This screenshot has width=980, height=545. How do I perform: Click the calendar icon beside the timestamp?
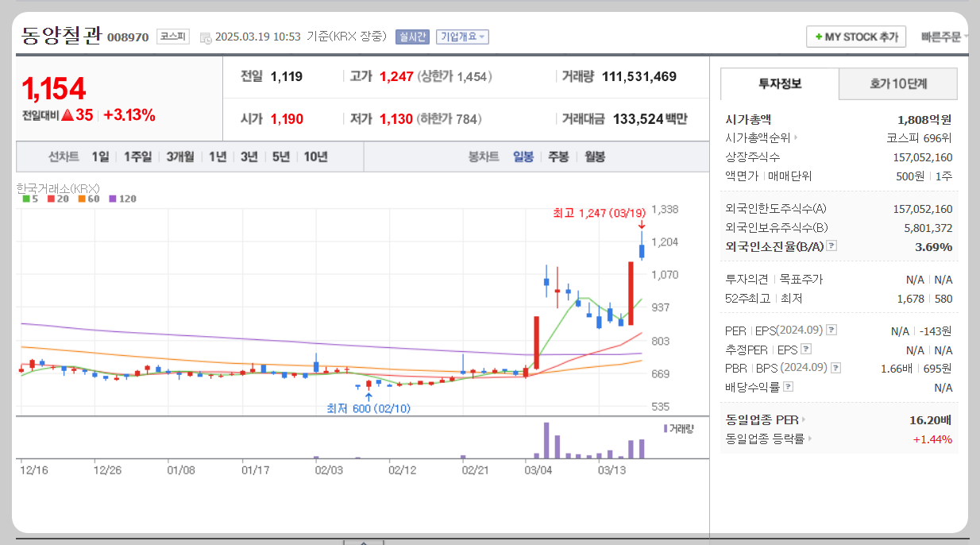click(x=205, y=37)
